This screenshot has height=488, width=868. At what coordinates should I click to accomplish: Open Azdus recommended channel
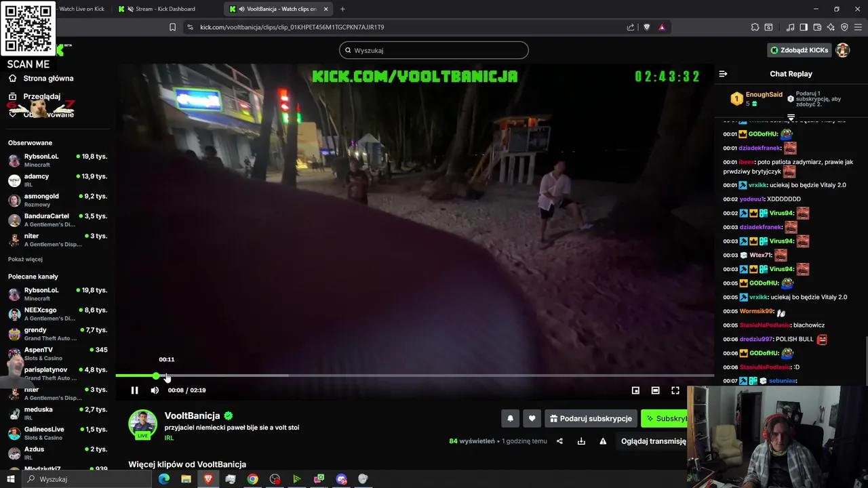58,453
